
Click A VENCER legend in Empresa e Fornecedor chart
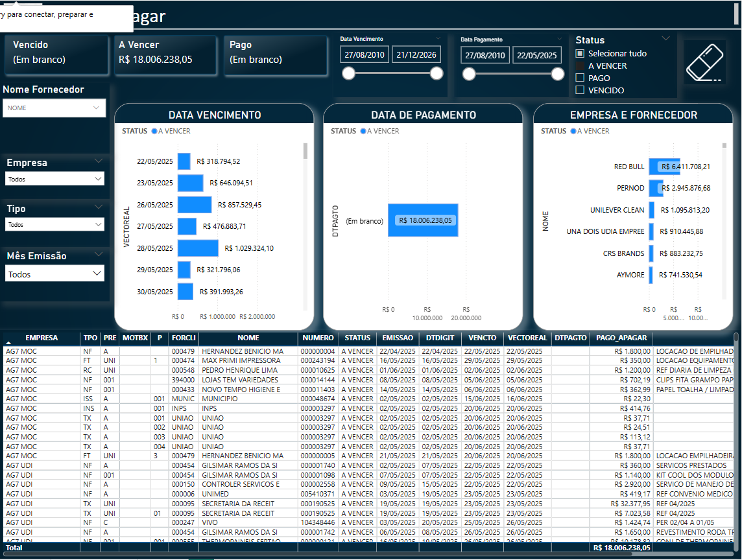tap(590, 131)
